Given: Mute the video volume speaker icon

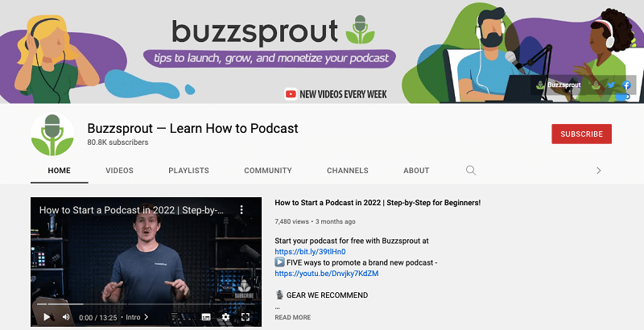Looking at the screenshot, I should (x=66, y=317).
